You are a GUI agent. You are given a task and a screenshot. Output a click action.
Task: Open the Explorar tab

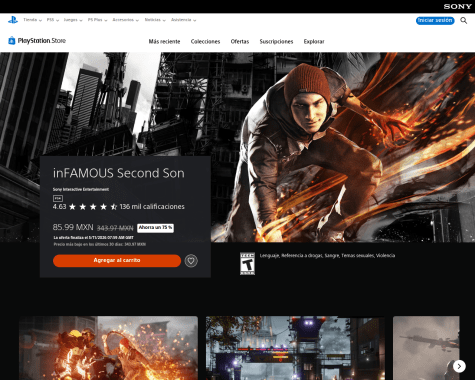[x=314, y=42]
